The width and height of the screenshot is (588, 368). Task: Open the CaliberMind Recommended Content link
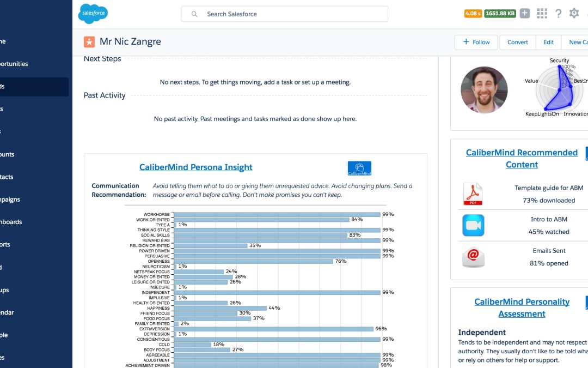point(522,159)
